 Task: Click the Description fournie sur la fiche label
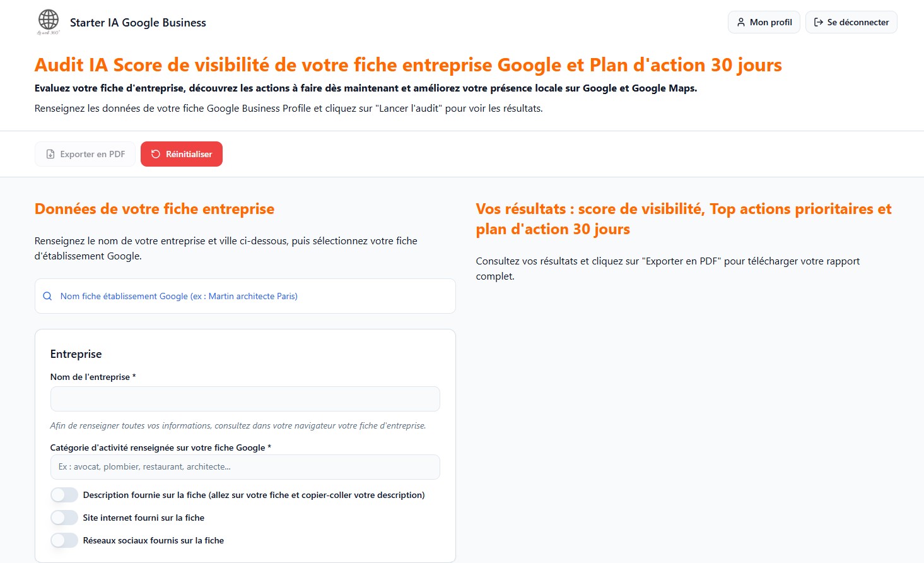coord(254,495)
